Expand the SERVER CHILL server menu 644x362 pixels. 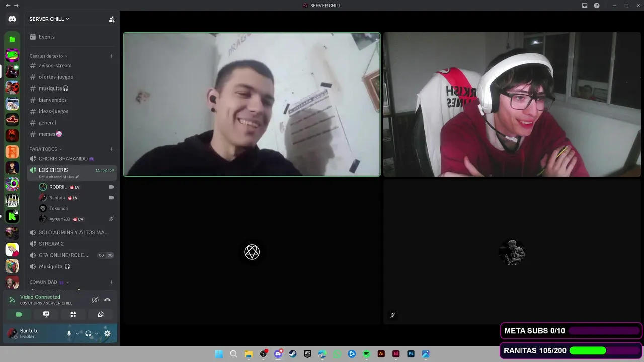pyautogui.click(x=49, y=19)
